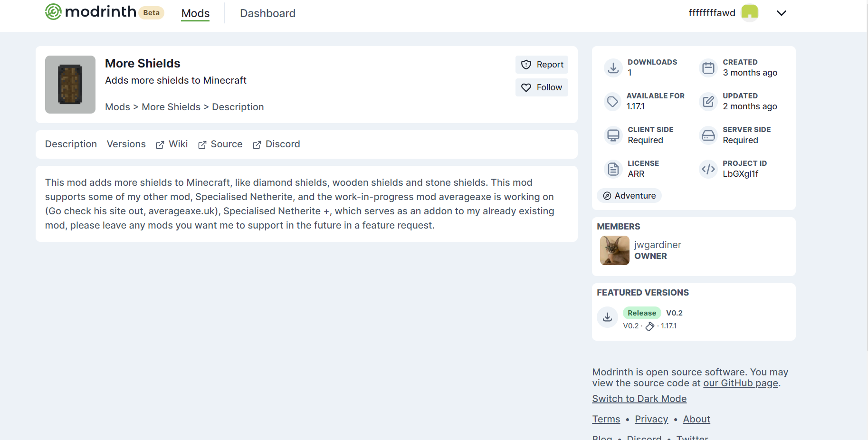Click the License document icon
The width and height of the screenshot is (868, 440).
pyautogui.click(x=613, y=169)
